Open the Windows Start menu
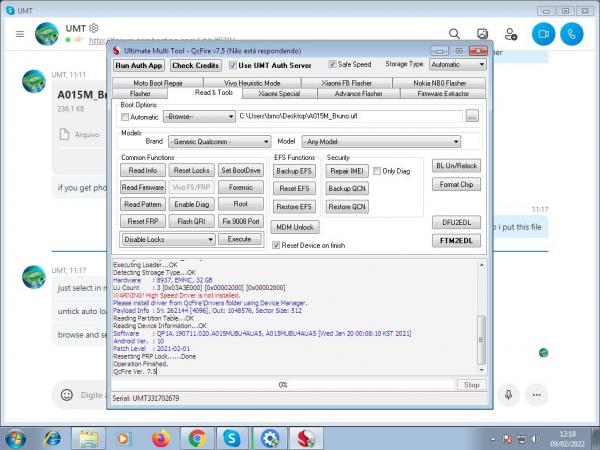The height and width of the screenshot is (450, 600). click(16, 439)
